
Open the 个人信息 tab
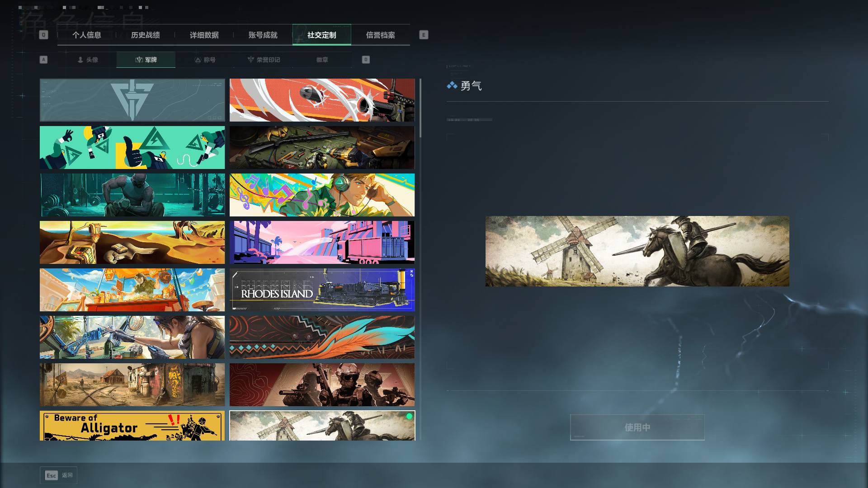(x=87, y=35)
